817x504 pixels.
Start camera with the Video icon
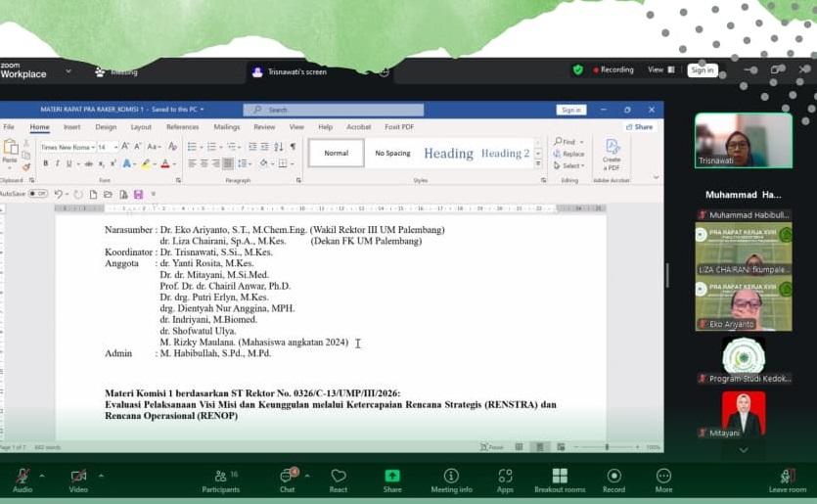pos(78,476)
